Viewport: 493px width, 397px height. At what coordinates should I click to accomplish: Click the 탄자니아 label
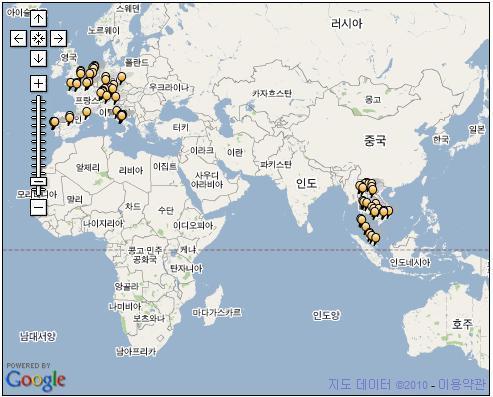186,268
